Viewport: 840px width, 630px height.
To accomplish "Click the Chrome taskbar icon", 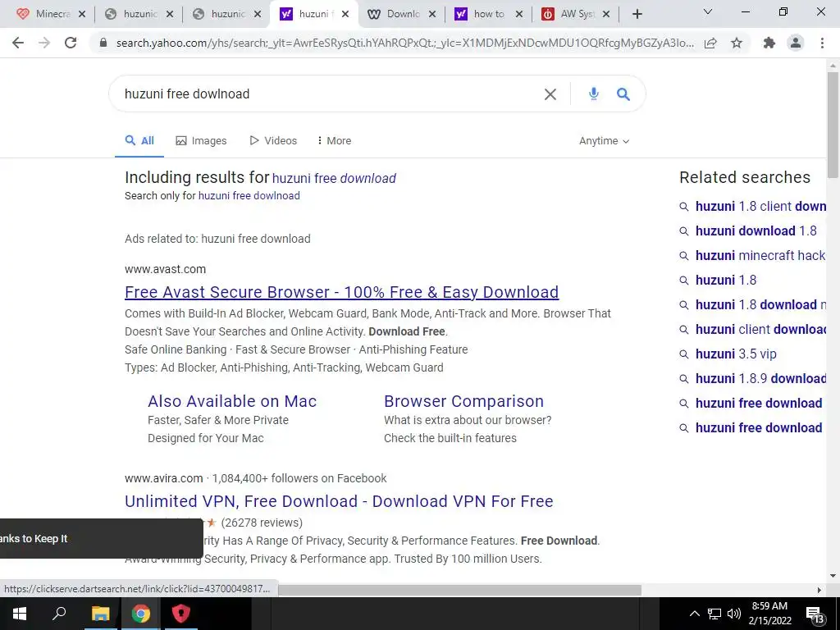I will [141, 614].
